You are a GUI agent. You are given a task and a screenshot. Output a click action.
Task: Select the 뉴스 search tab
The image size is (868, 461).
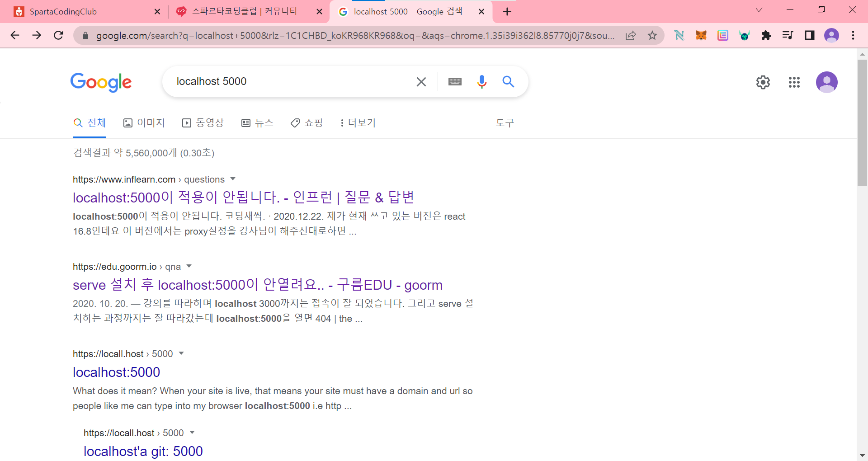click(257, 123)
